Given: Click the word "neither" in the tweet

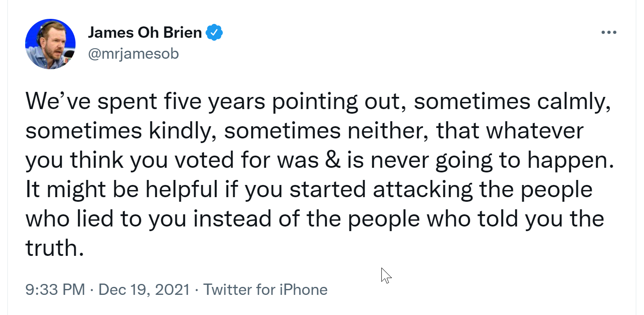Looking at the screenshot, I should click(x=387, y=131).
